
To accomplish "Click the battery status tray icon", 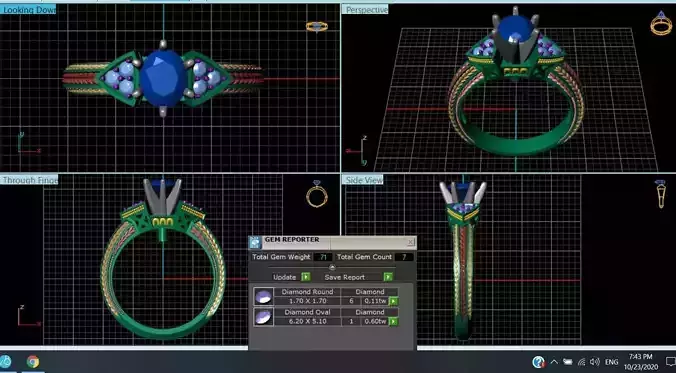I will point(568,362).
